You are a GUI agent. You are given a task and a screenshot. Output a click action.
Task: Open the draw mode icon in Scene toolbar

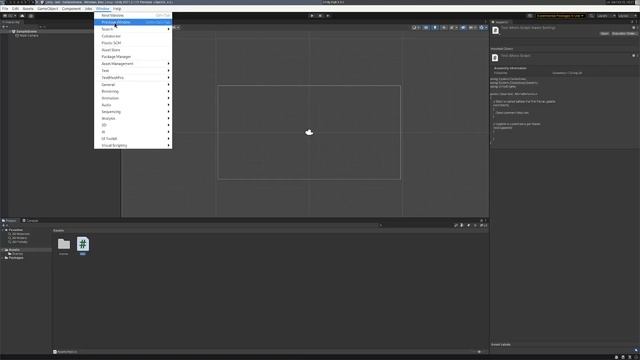click(416, 27)
